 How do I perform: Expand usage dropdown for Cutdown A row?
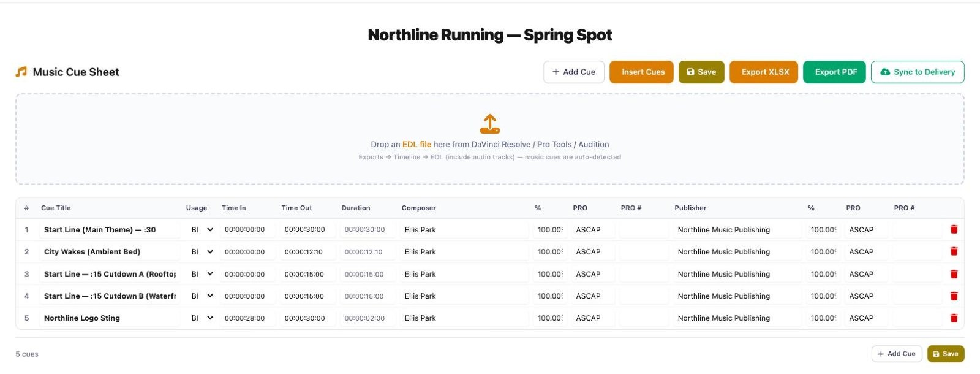202,274
